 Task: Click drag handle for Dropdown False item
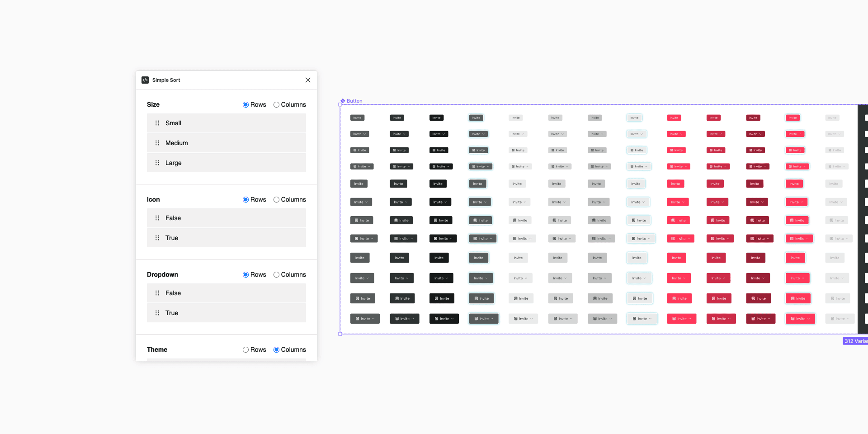[157, 293]
